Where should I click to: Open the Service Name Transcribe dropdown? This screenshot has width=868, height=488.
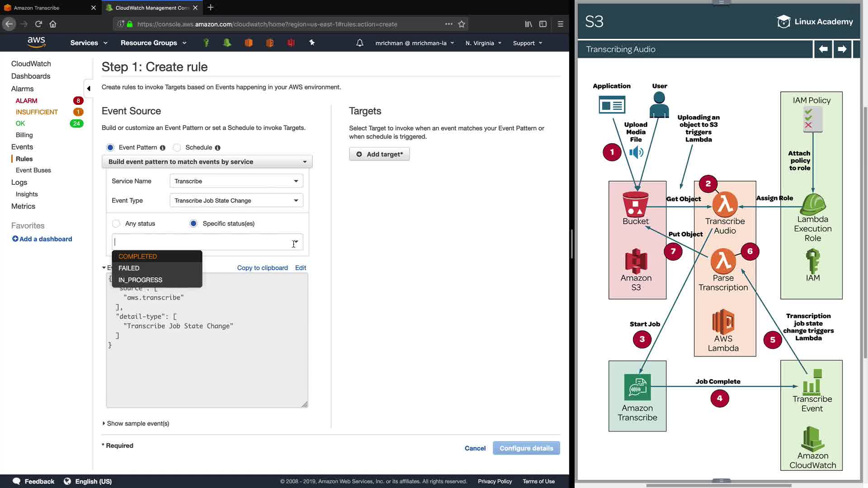(236, 181)
